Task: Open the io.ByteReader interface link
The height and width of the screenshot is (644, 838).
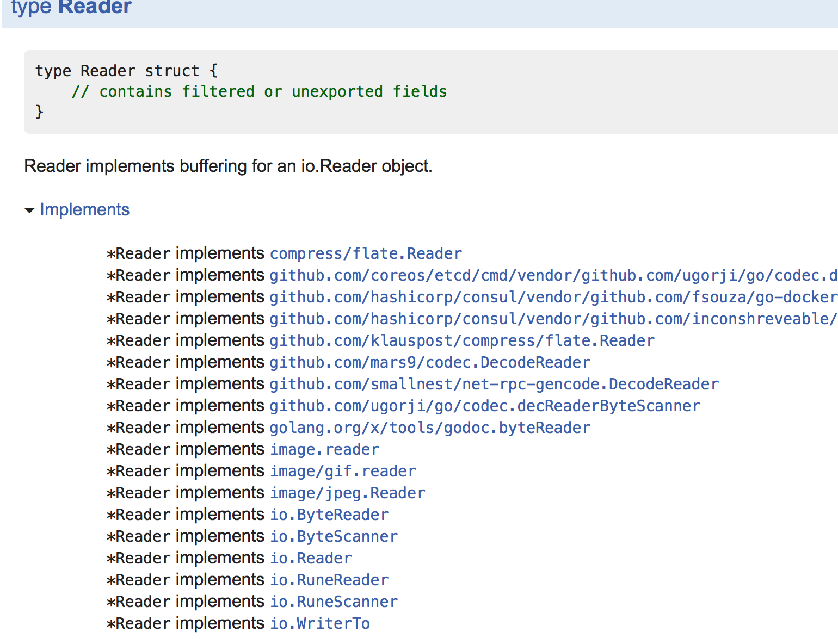Action: pyautogui.click(x=329, y=515)
